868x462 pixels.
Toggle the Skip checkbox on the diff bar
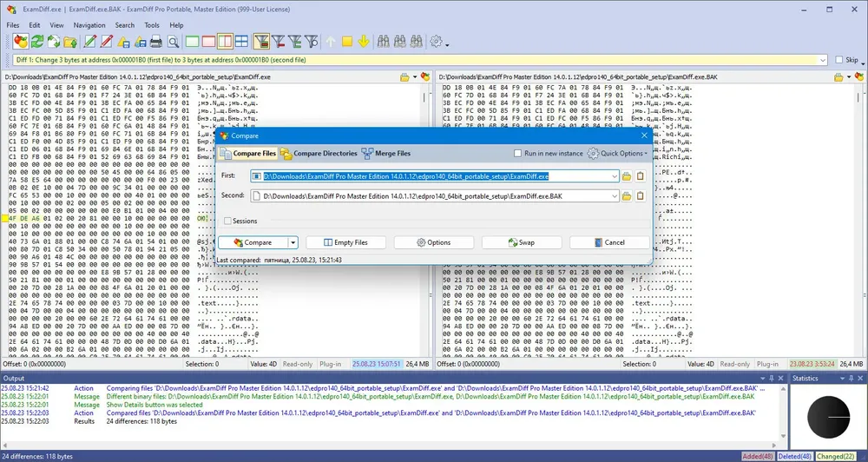[x=839, y=60]
